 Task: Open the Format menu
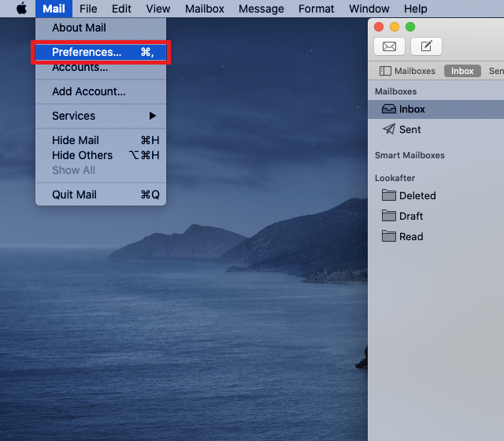pyautogui.click(x=317, y=9)
